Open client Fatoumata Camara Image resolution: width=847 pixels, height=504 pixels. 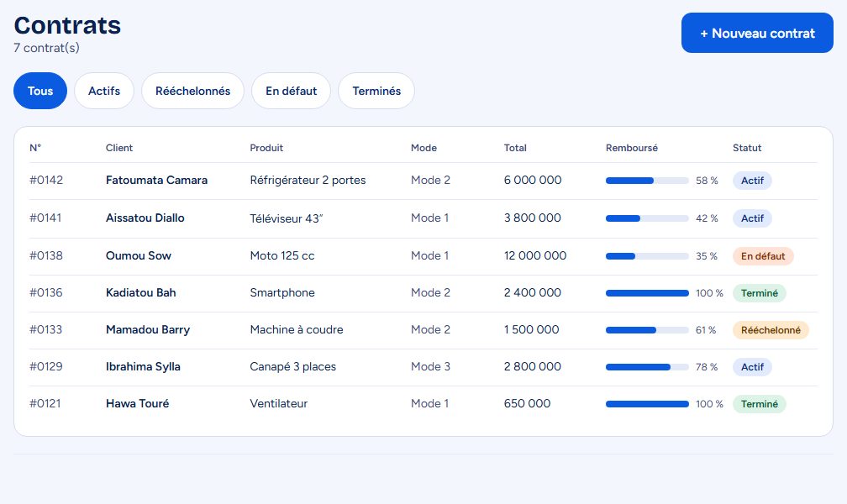pos(156,181)
